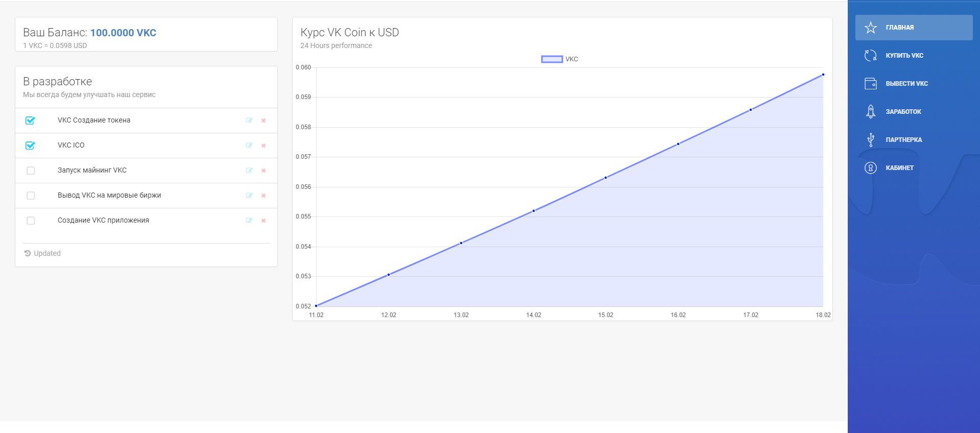Click the Заработок rocket icon

(x=871, y=112)
